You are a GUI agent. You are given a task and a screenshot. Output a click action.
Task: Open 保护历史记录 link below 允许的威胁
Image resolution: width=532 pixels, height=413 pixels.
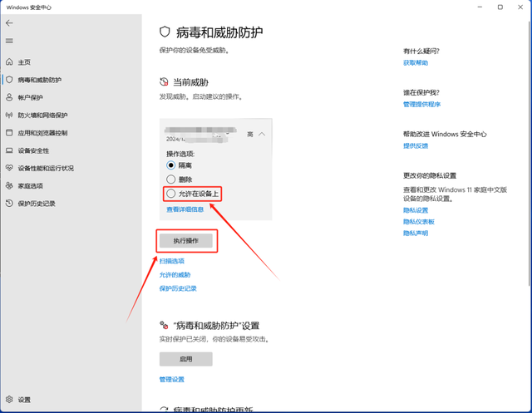pyautogui.click(x=178, y=288)
